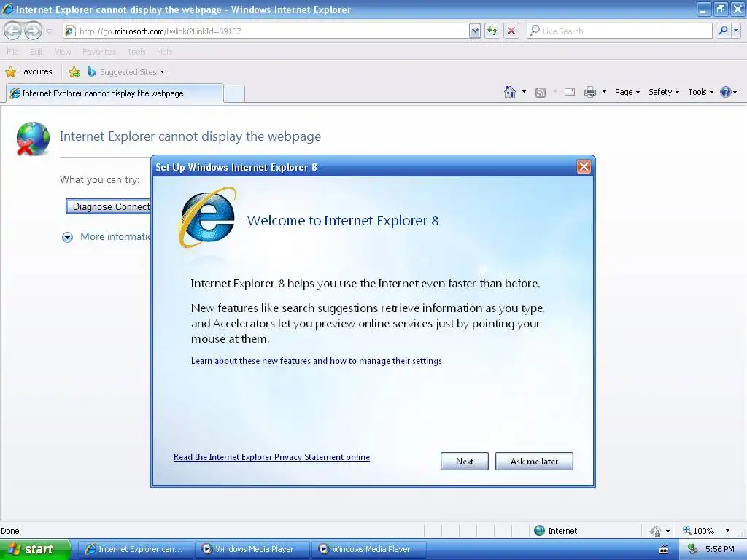Expand the More information arrow
Screen dimensions: 747x560
pos(67,237)
